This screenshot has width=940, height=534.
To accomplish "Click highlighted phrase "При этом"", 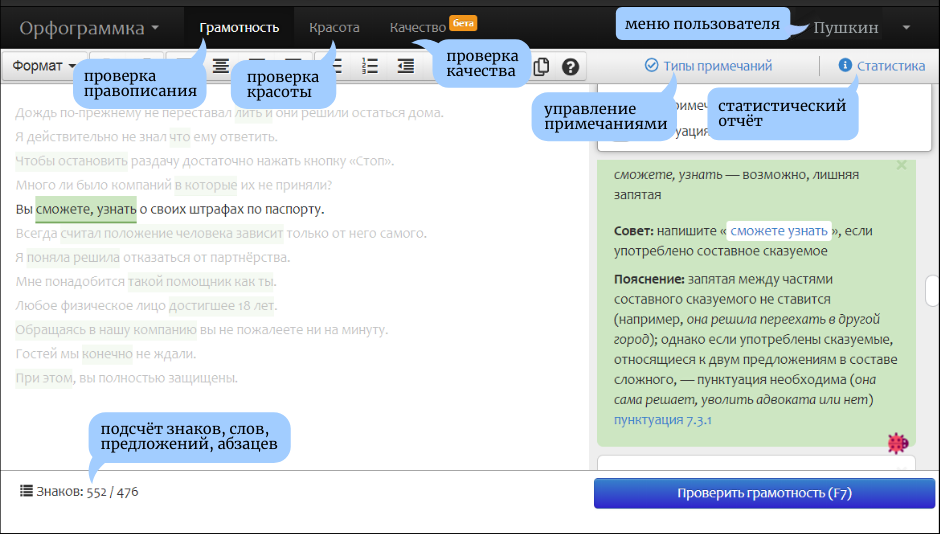I will coord(44,378).
